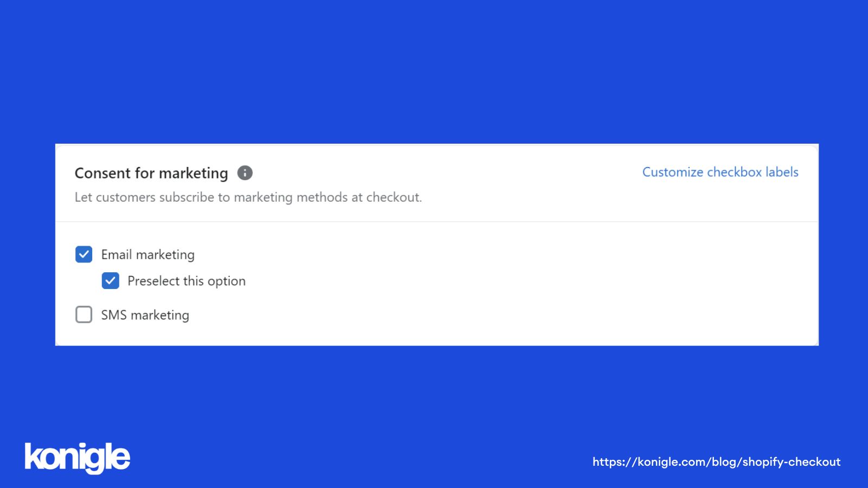Viewport: 868px width, 488px height.
Task: Click the konigle logo
Action: pos(77,458)
